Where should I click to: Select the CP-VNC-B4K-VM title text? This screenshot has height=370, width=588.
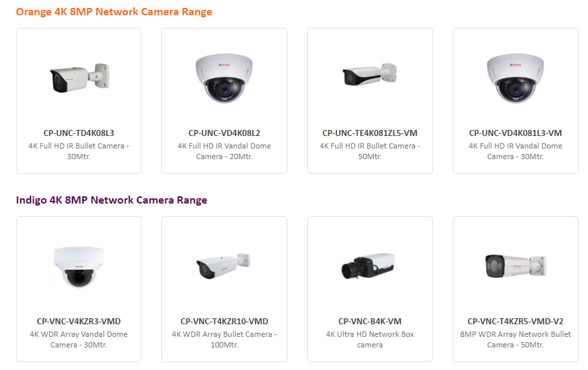(x=370, y=322)
